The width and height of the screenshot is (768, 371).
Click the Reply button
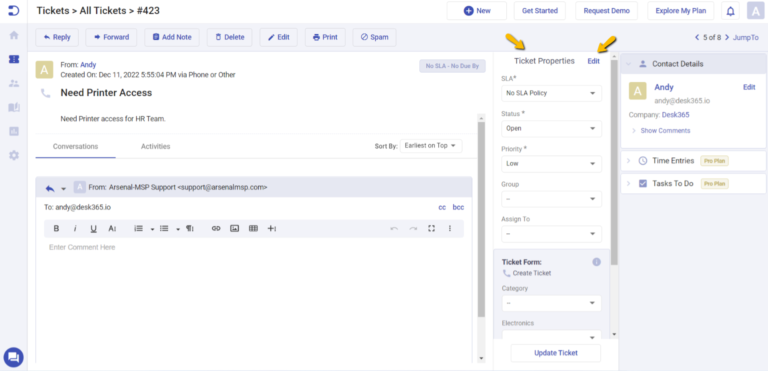(x=57, y=37)
